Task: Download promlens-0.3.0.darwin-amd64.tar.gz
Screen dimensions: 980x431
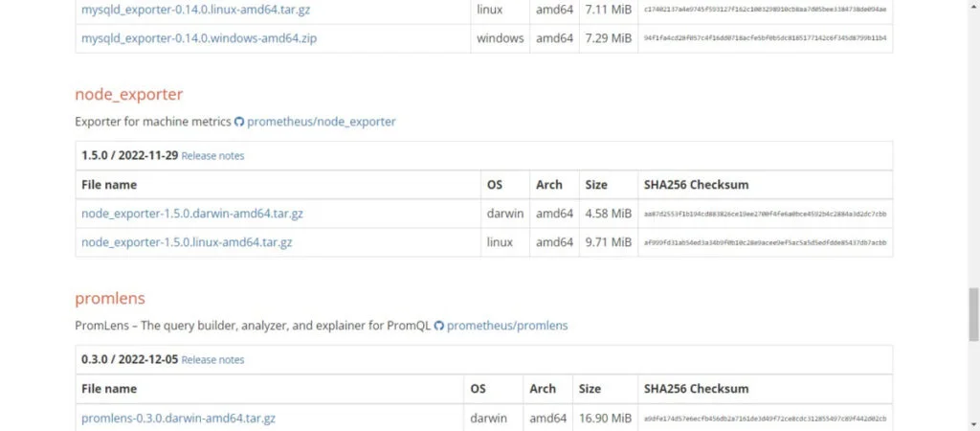Action: point(178,419)
